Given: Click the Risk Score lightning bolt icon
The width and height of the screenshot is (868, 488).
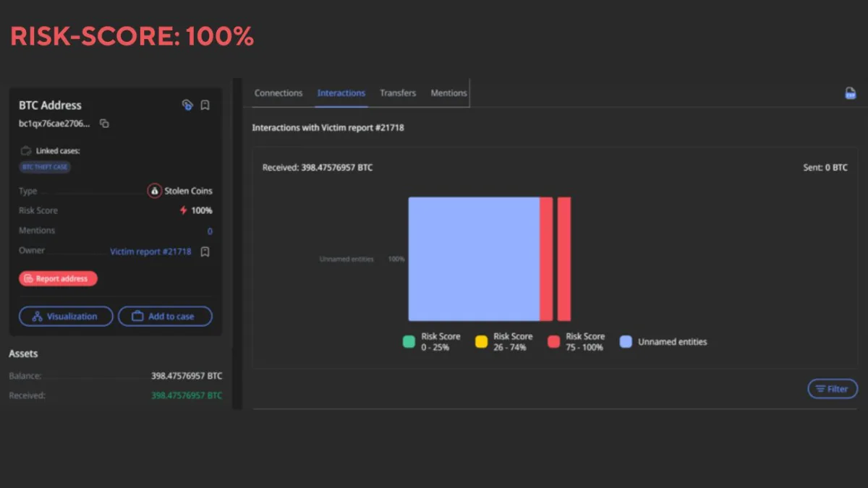Looking at the screenshot, I should point(184,210).
